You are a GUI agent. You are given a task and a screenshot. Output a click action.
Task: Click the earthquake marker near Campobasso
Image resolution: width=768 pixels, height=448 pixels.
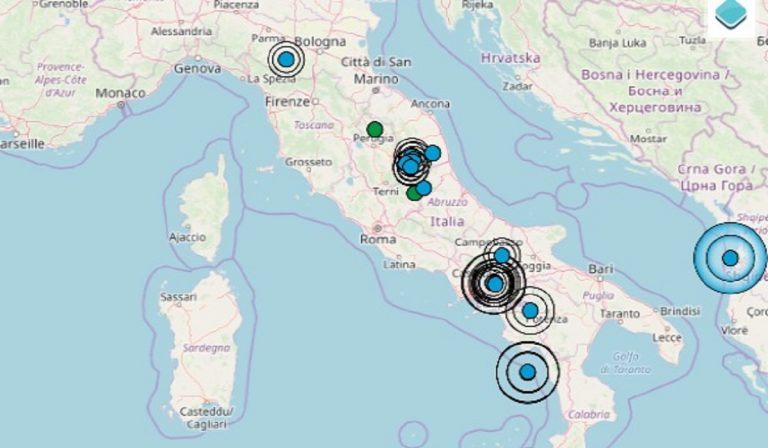click(x=502, y=256)
